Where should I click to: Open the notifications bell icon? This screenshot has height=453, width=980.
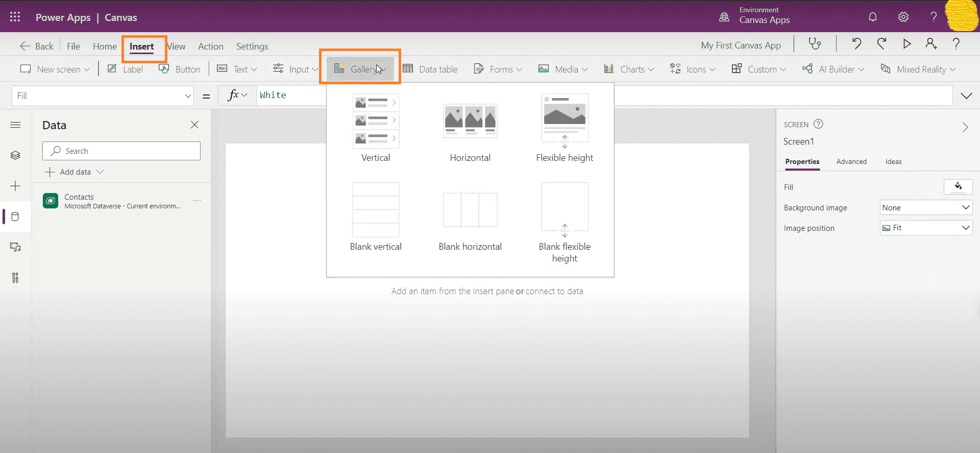pyautogui.click(x=873, y=17)
